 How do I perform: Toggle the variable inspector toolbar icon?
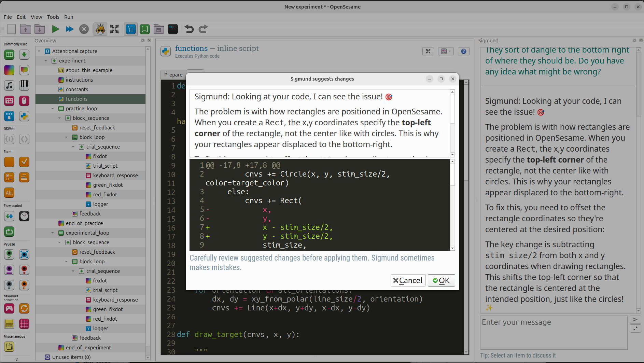pos(145,29)
